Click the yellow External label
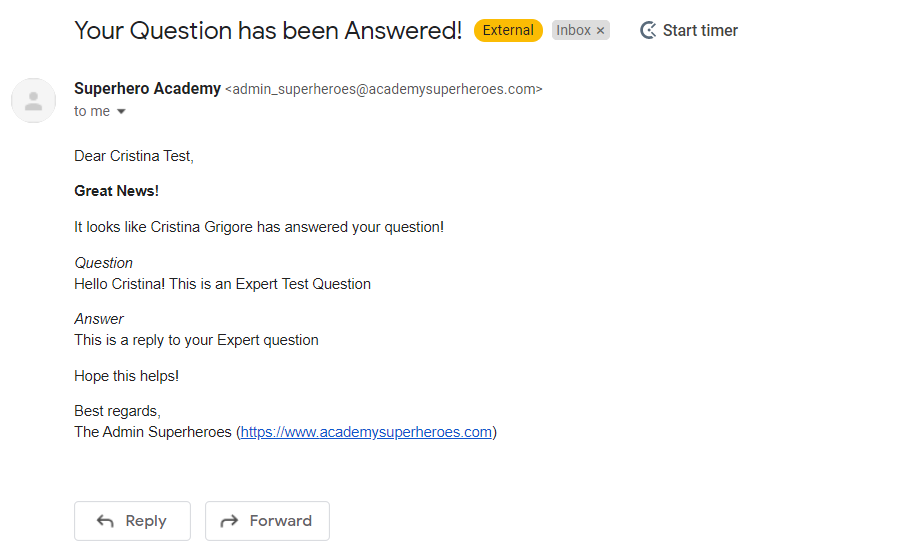 [508, 30]
